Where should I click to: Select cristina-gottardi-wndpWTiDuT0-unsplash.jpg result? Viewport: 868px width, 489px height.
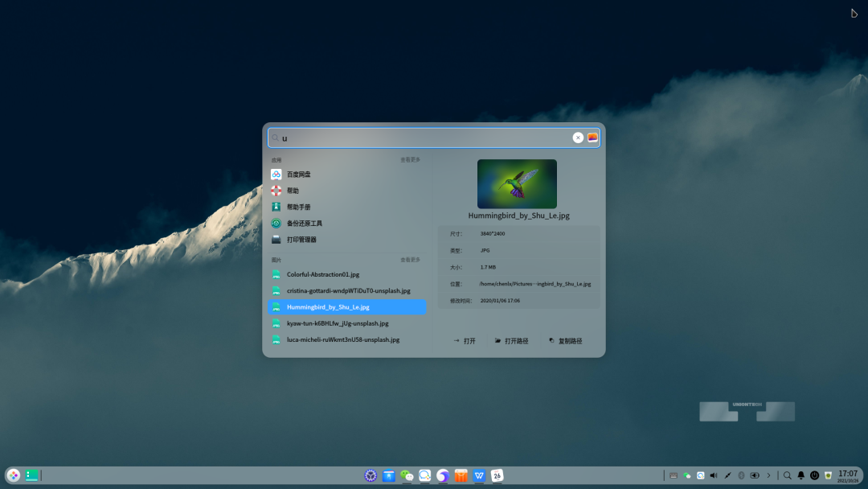tap(347, 290)
